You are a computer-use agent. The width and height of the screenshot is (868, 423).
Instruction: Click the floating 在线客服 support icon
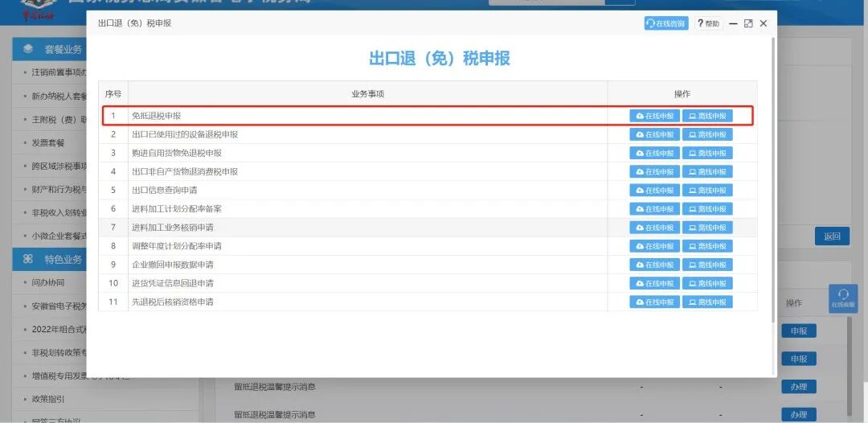[x=843, y=298]
